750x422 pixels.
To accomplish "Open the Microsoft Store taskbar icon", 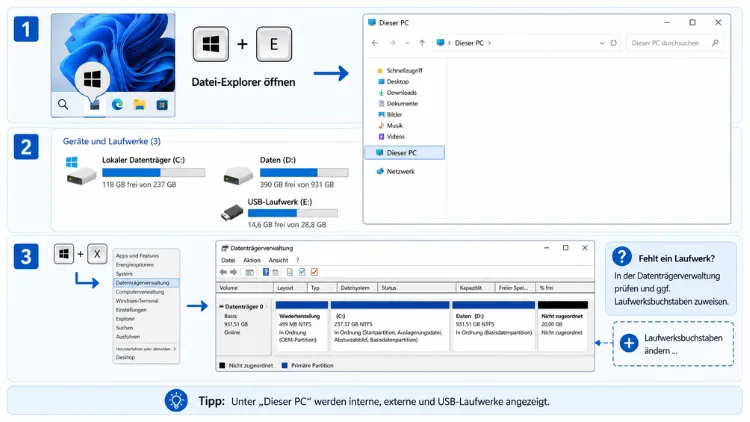I will [x=162, y=104].
